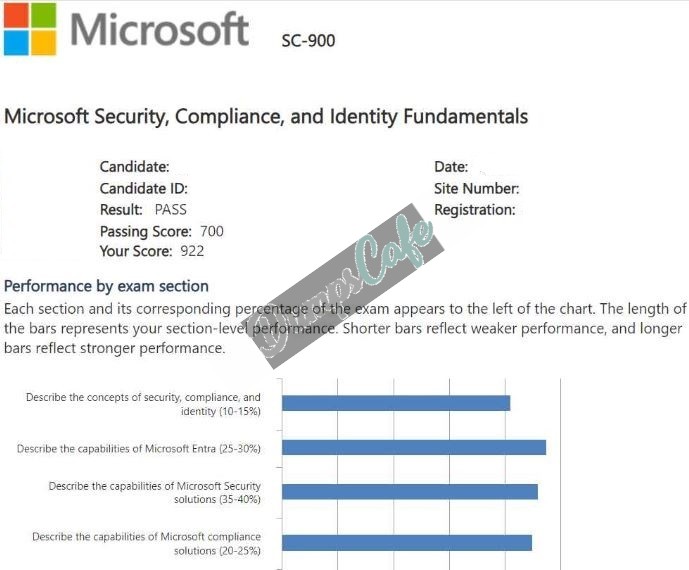Image resolution: width=689 pixels, height=570 pixels.
Task: Click the security, compliance, and identity concepts bar
Action: [396, 403]
